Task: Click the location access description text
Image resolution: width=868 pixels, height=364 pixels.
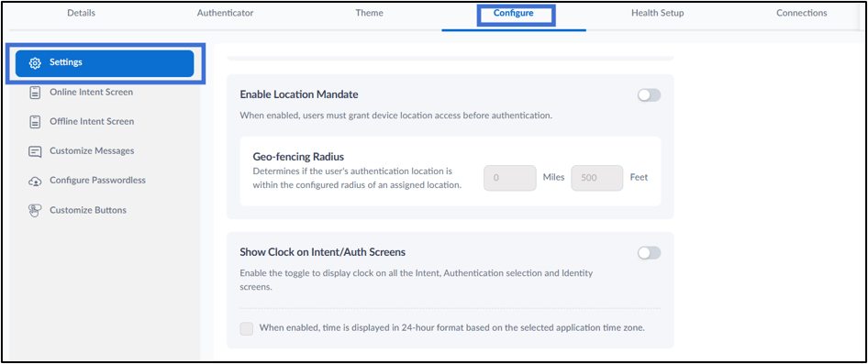Action: 395,116
